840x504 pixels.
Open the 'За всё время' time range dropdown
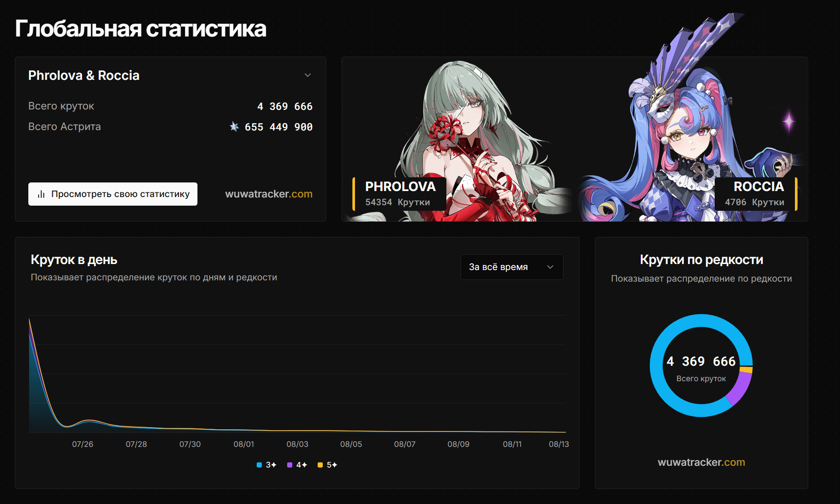(x=512, y=267)
